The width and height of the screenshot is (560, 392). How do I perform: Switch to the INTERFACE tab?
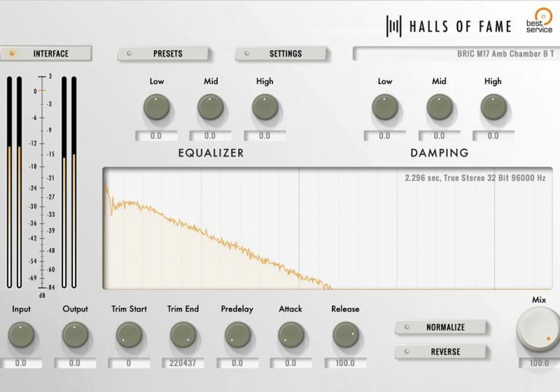[45, 54]
